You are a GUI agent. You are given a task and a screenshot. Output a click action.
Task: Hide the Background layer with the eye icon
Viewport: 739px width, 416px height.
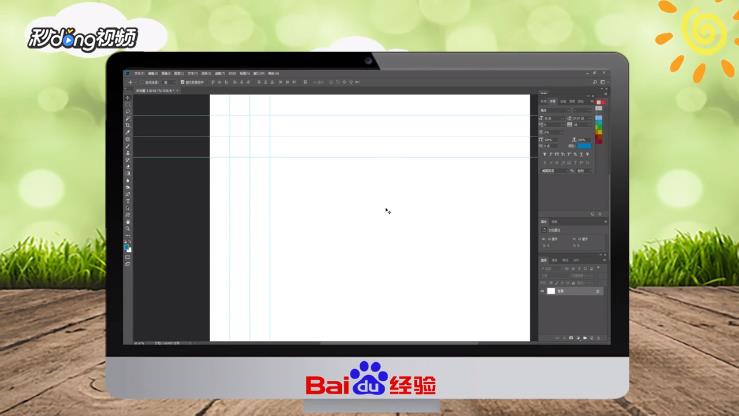(x=542, y=291)
